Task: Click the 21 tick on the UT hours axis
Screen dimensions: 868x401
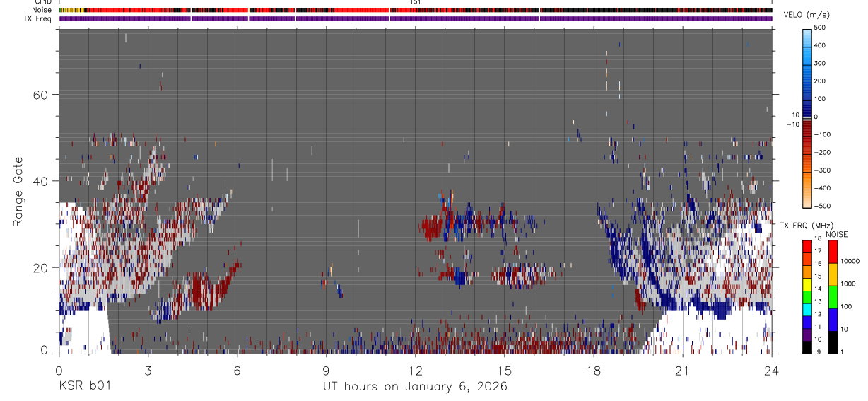Action: [x=682, y=370]
